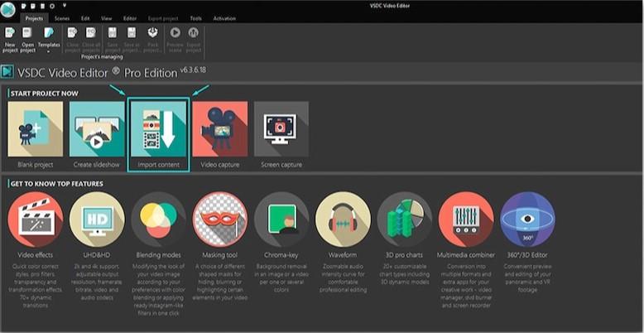The image size is (644, 333).
Task: Click the Blending modes color circles icon
Action: (159, 220)
